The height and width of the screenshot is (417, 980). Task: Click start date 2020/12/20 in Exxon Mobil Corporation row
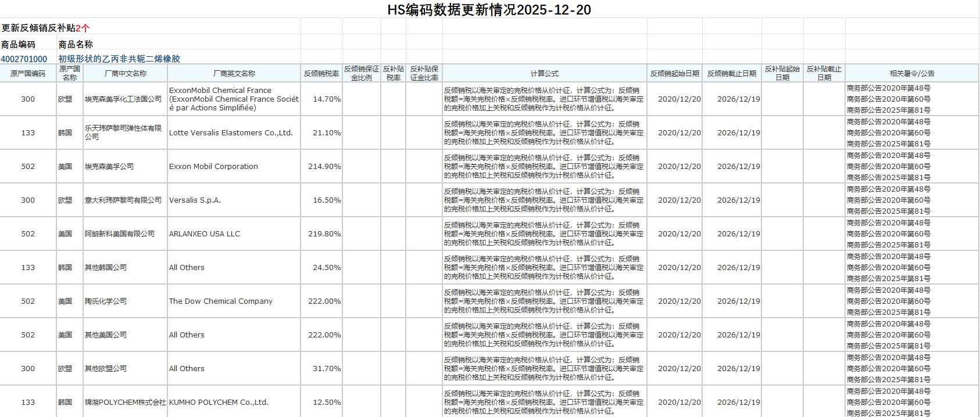point(675,167)
